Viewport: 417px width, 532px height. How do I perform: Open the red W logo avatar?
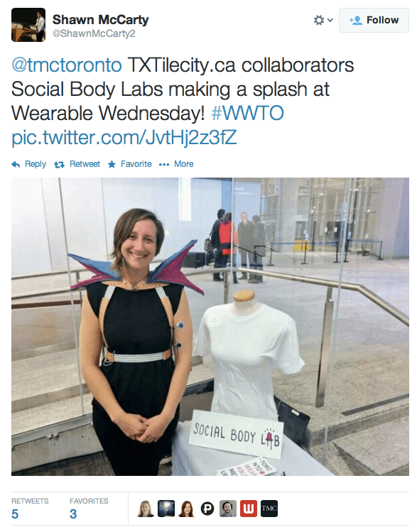tap(249, 509)
